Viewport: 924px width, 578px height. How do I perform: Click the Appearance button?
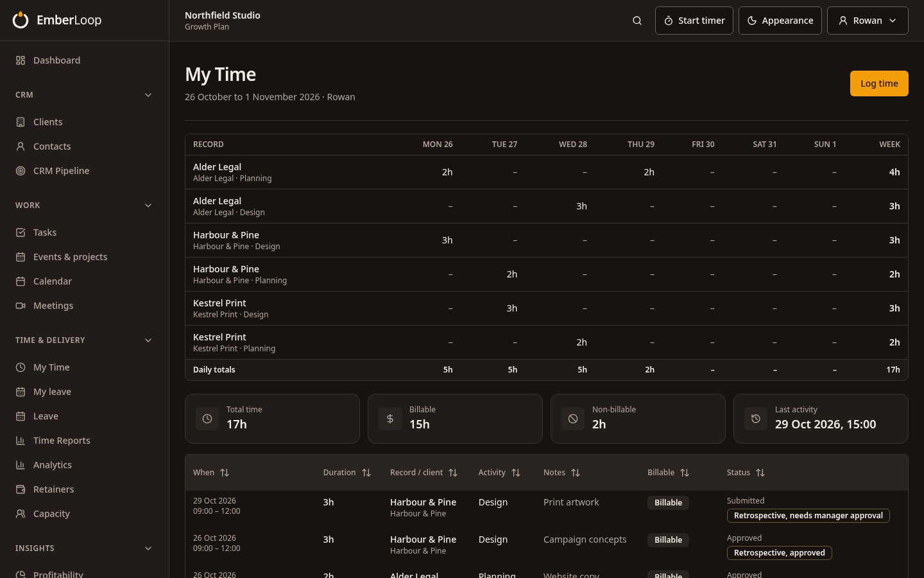pyautogui.click(x=780, y=21)
